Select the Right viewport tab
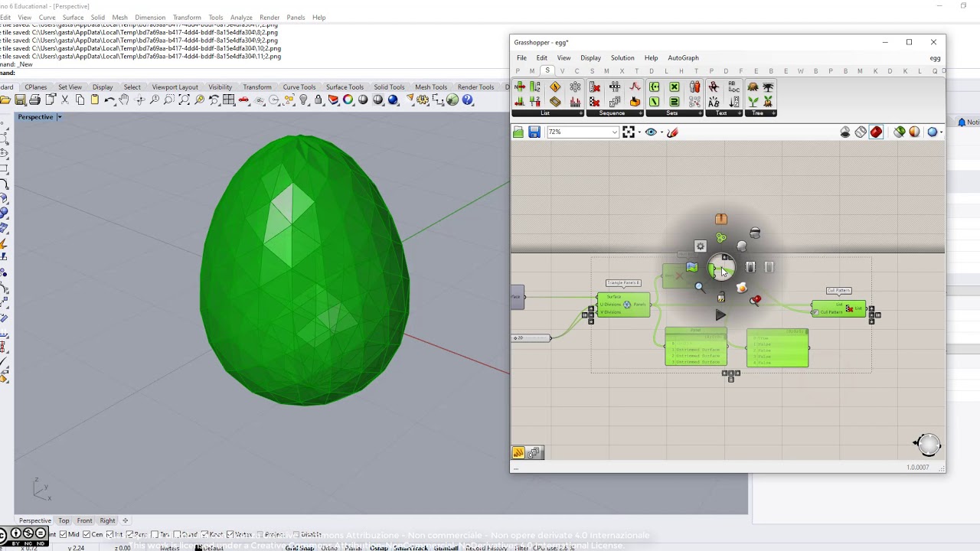The width and height of the screenshot is (980, 551). pyautogui.click(x=107, y=521)
